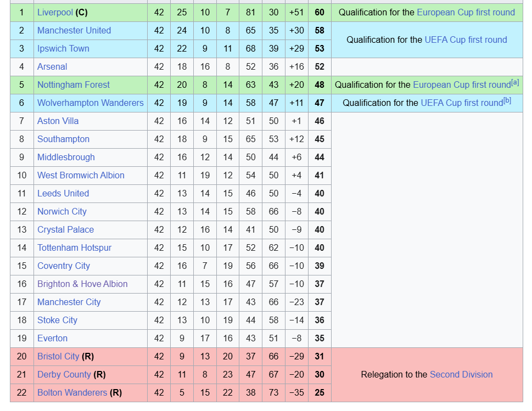Click footnote [b] next to UEFA Cup first round
532x411 pixels.
coord(507,100)
